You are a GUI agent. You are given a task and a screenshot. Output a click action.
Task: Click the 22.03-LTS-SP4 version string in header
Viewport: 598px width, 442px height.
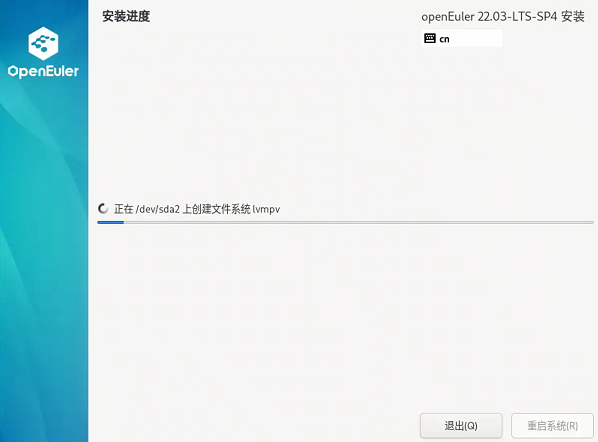click(x=518, y=17)
